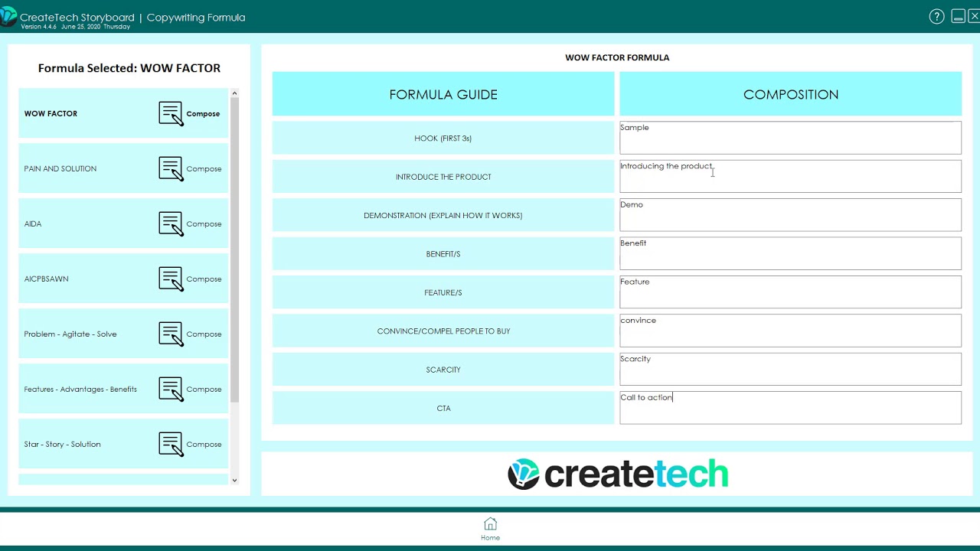Click the compose icon for AICPBSAWN
980x551 pixels.
(x=171, y=279)
